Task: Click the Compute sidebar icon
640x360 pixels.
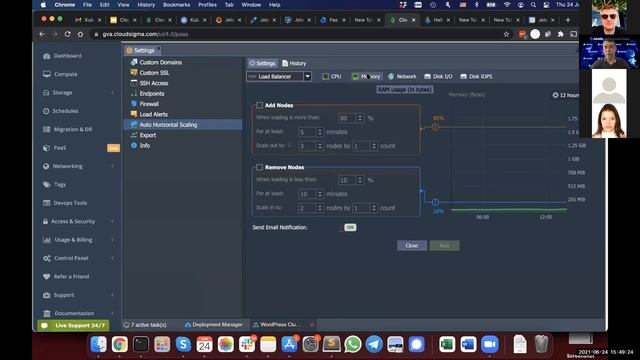Action: pos(47,74)
